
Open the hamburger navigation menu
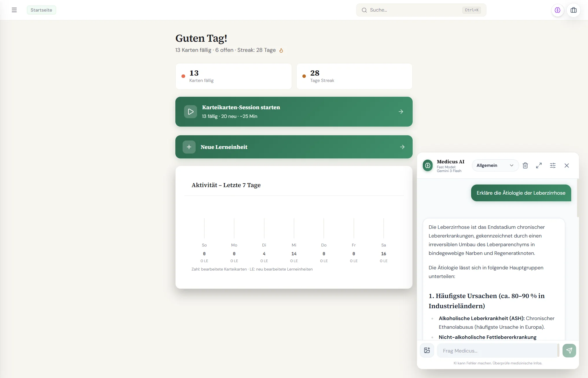(x=14, y=10)
